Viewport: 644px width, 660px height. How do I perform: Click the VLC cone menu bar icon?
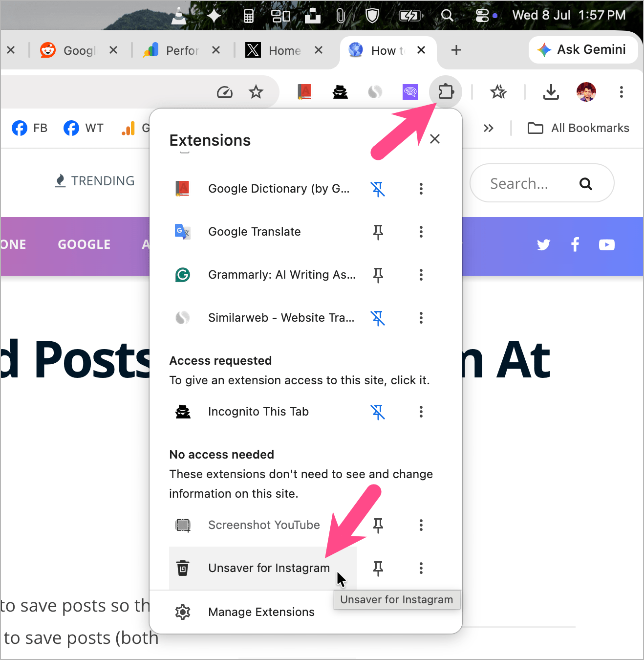(x=179, y=16)
